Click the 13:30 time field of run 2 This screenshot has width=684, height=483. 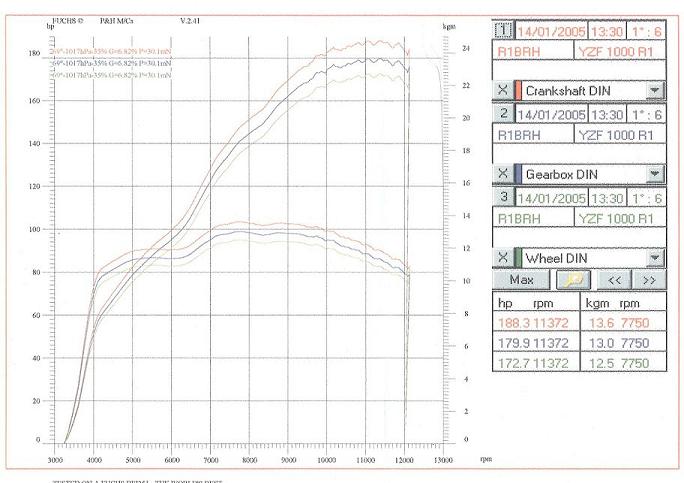click(x=607, y=115)
